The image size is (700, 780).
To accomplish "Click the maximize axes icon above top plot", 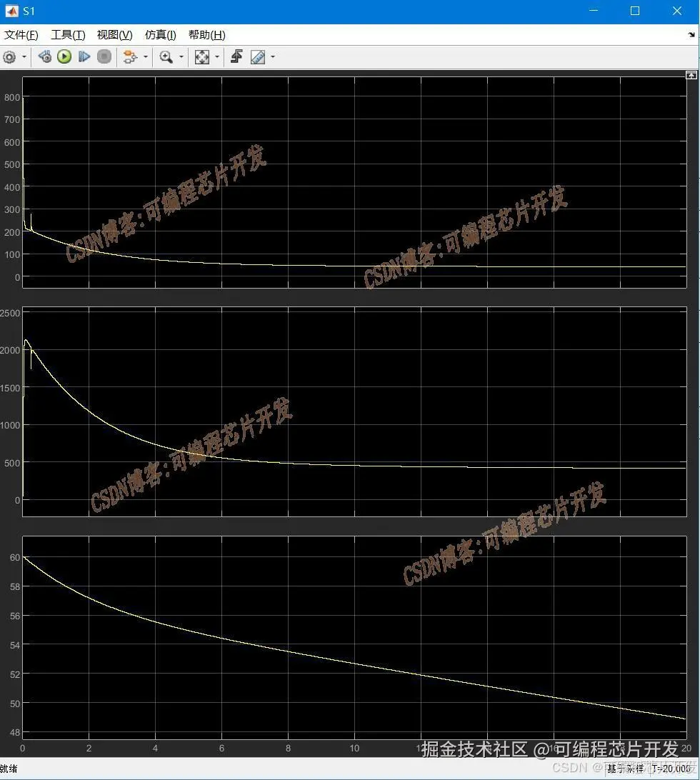I will pyautogui.click(x=691, y=75).
